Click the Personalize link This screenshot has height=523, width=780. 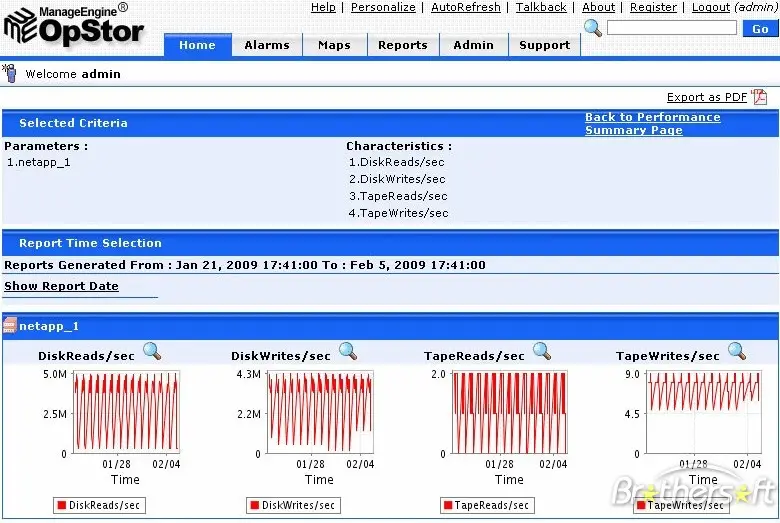383,7
